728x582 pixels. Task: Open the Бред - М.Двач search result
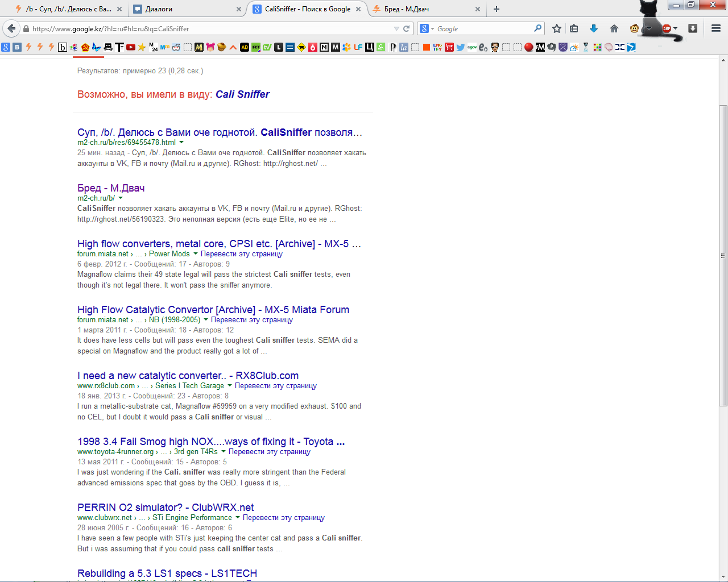[111, 188]
